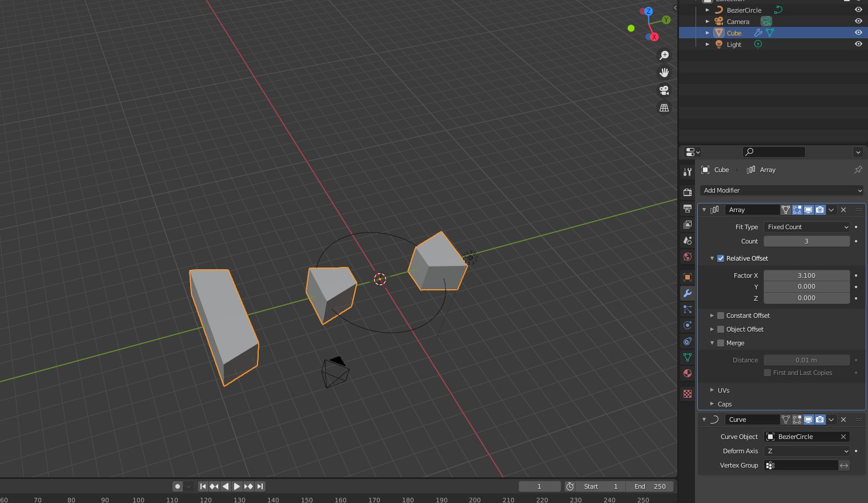Expand the Constant Offset subpanel arrow

pos(712,316)
